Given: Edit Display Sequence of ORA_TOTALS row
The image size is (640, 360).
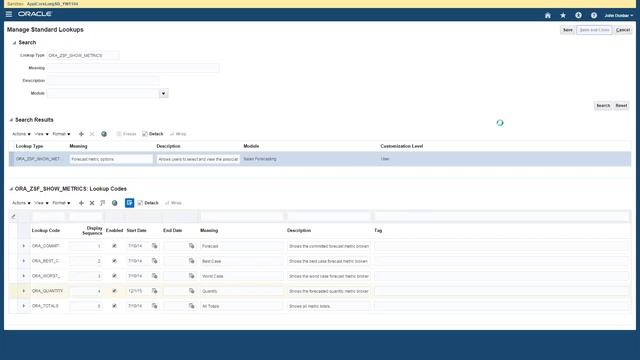Looking at the screenshot, I should click(86, 306).
